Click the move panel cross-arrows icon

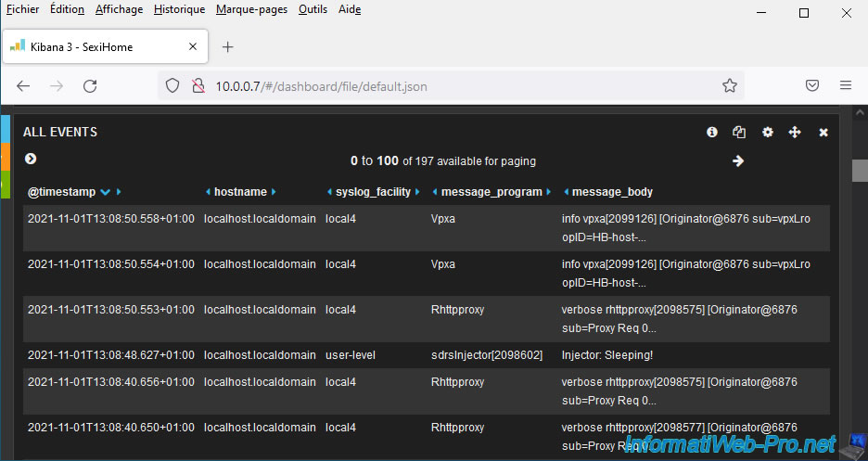pos(795,133)
